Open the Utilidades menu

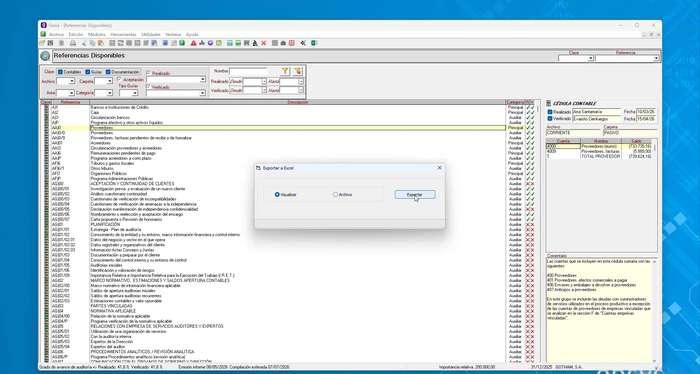click(x=151, y=34)
